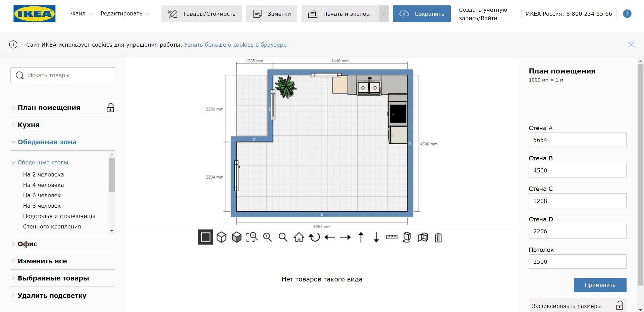Screen dimensions: 644x312
Task: Close the cookies notification banner
Action: coord(631,45)
